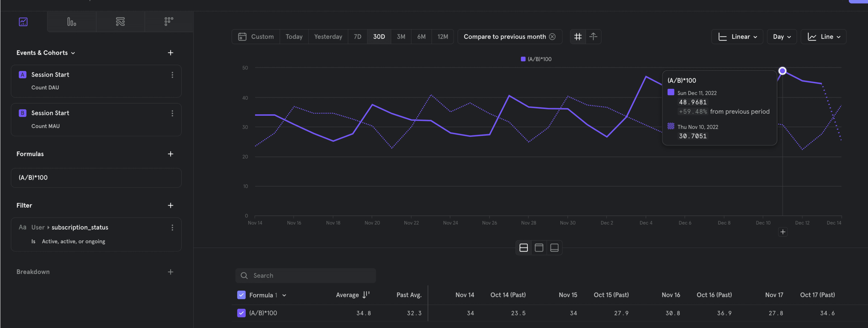868x328 pixels.
Task: Select the 3M date range tab
Action: click(401, 37)
